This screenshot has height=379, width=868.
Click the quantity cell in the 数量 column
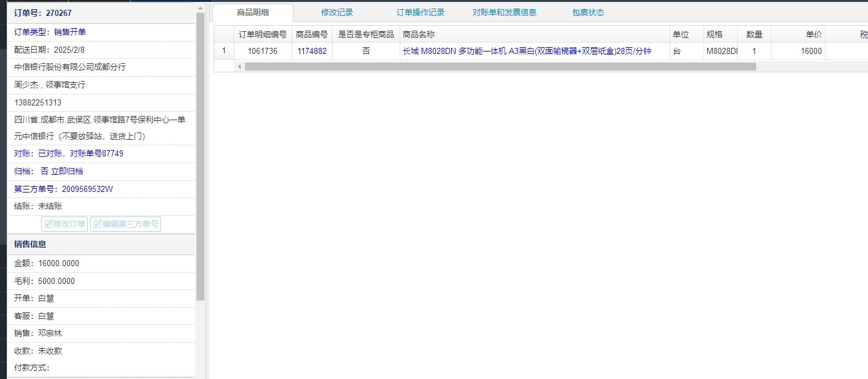tap(754, 52)
